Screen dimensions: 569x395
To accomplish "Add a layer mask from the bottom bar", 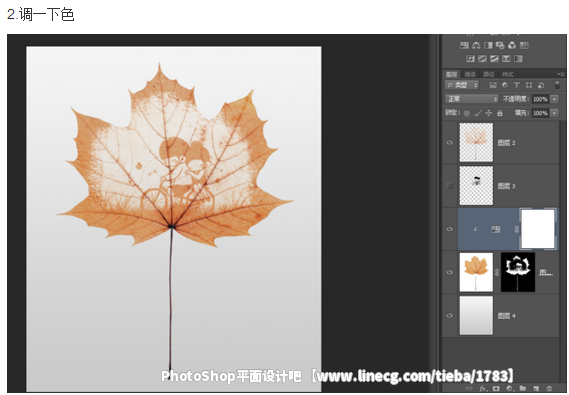I will [496, 388].
